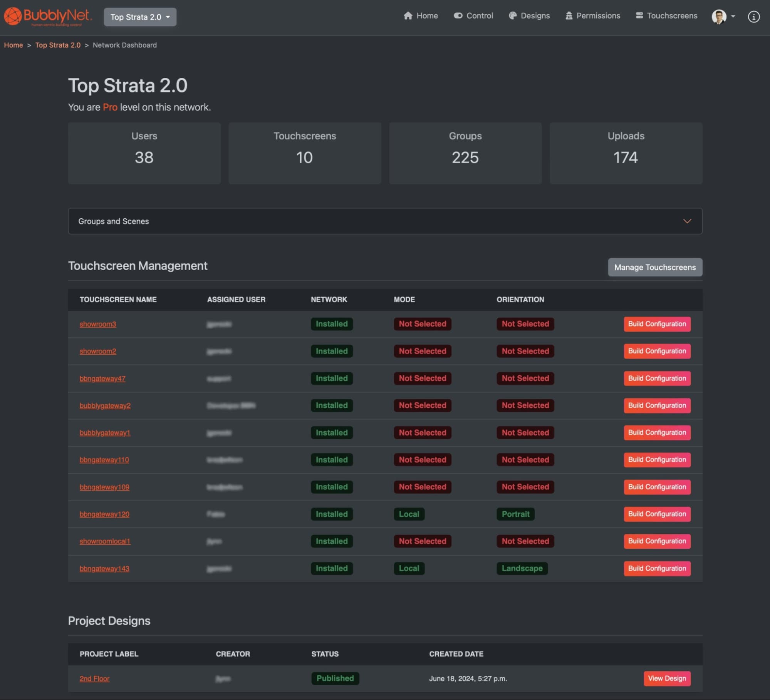Click the Installed network badge for bbngateway47
Screen dimensions: 770x700
point(331,378)
